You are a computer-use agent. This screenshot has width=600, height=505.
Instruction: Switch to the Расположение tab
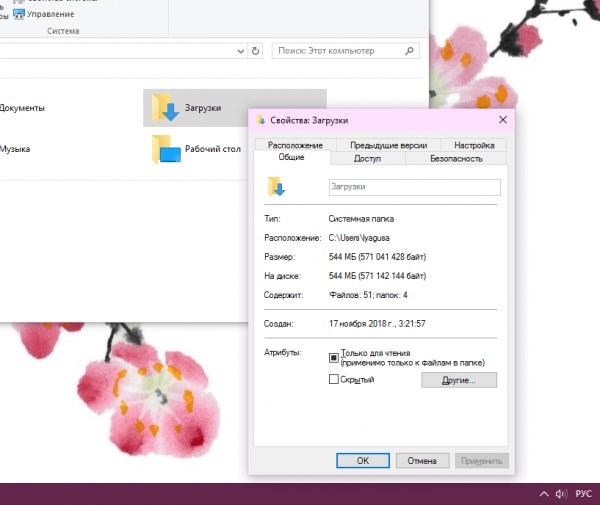295,145
